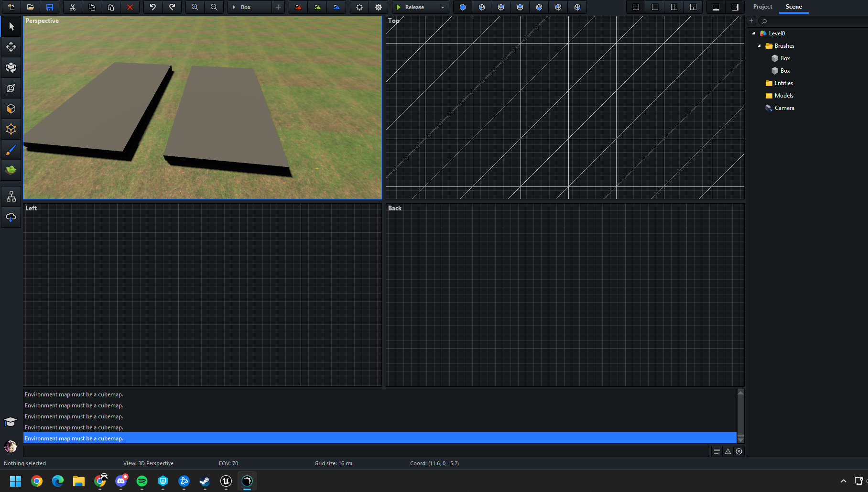The height and width of the screenshot is (492, 868).
Task: Pick the orange wireframe box tool
Action: 11,129
